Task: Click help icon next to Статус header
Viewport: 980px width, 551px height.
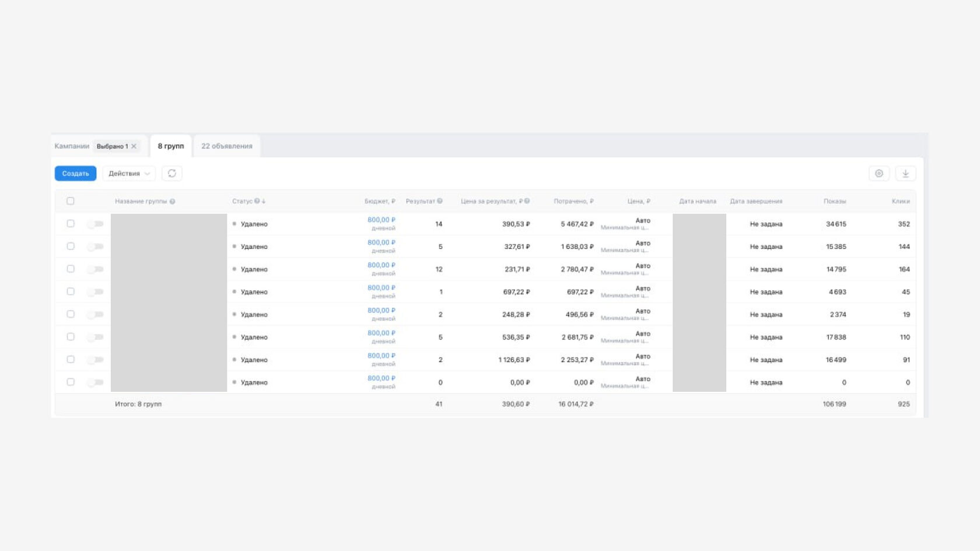Action: (257, 201)
